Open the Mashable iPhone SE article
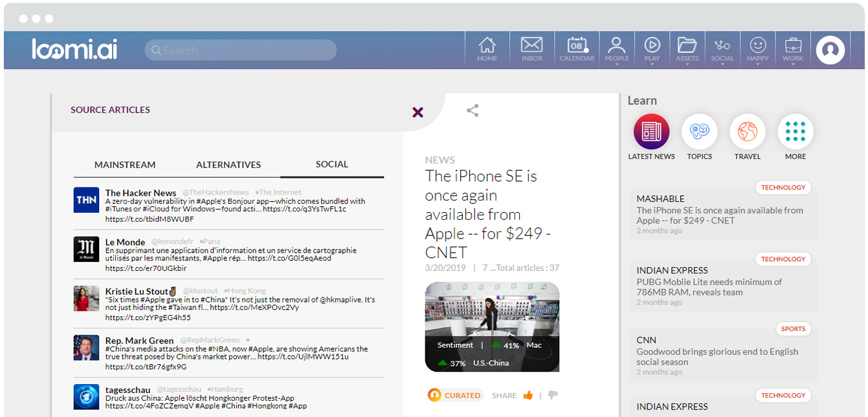This screenshot has width=868, height=417. 719,215
